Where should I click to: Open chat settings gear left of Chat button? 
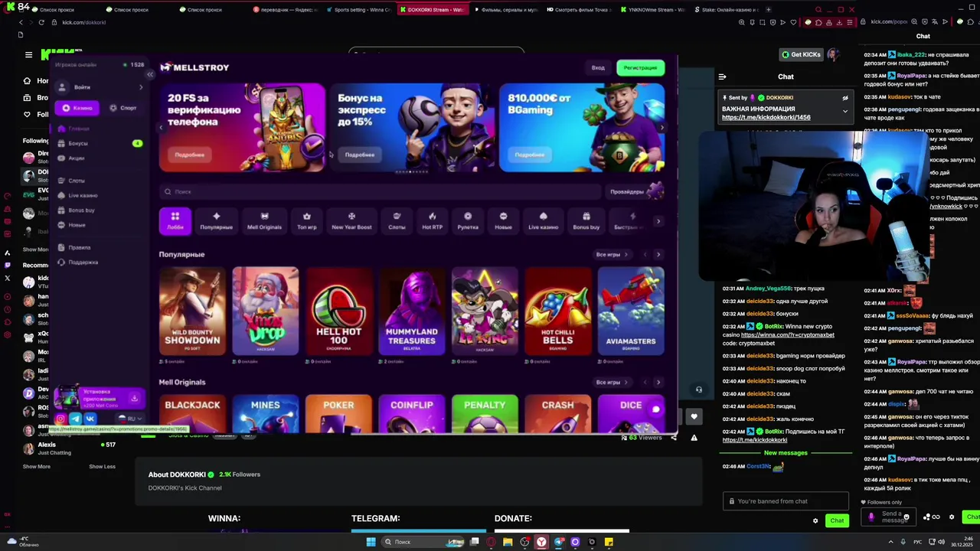pyautogui.click(x=815, y=520)
